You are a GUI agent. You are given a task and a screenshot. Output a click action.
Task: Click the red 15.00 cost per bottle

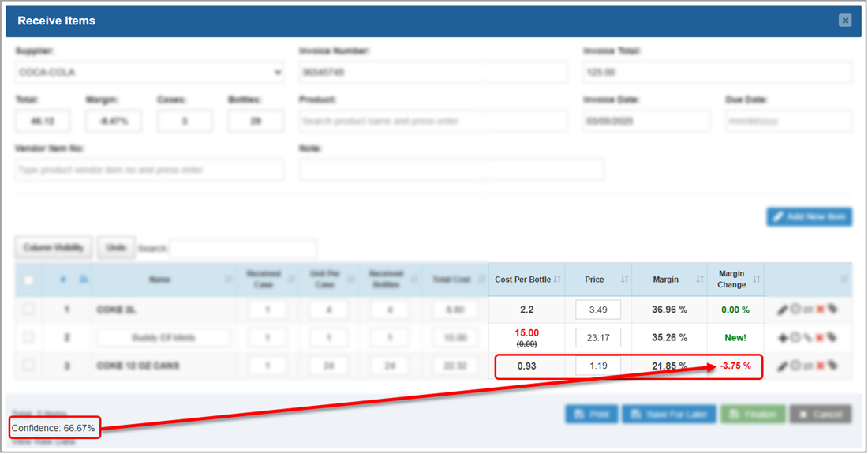click(526, 332)
